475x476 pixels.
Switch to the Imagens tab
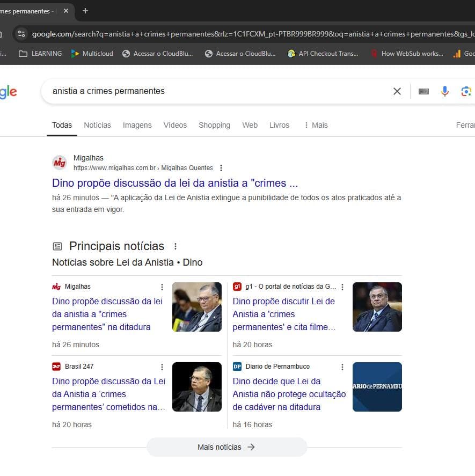point(137,125)
